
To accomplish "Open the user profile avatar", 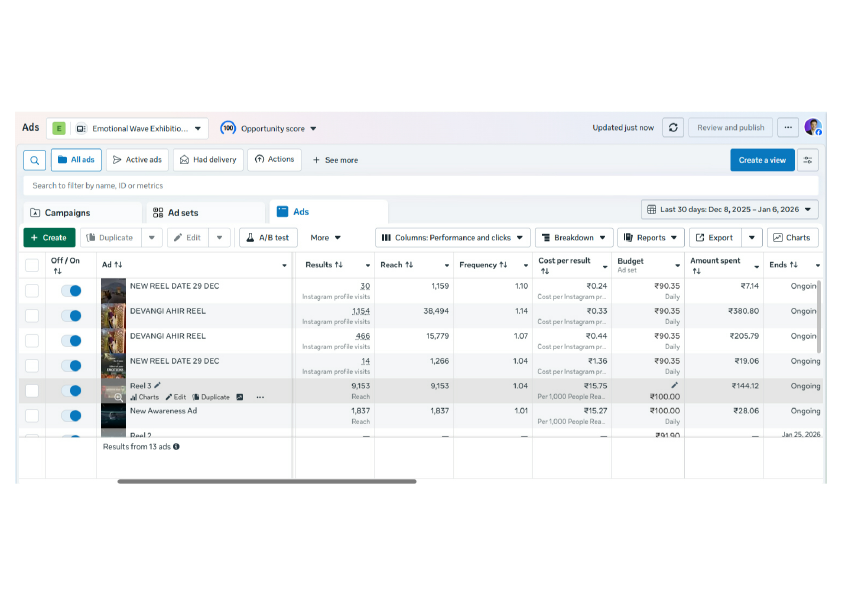I will pos(813,127).
